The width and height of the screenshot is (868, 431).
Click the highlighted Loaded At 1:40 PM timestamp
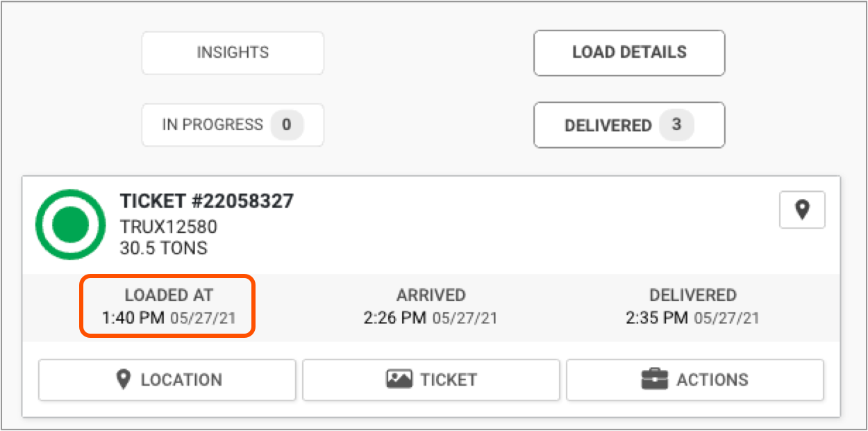168,307
